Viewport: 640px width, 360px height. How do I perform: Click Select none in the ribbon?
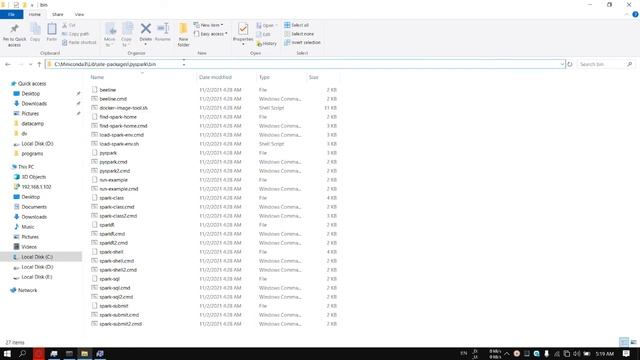(x=299, y=34)
